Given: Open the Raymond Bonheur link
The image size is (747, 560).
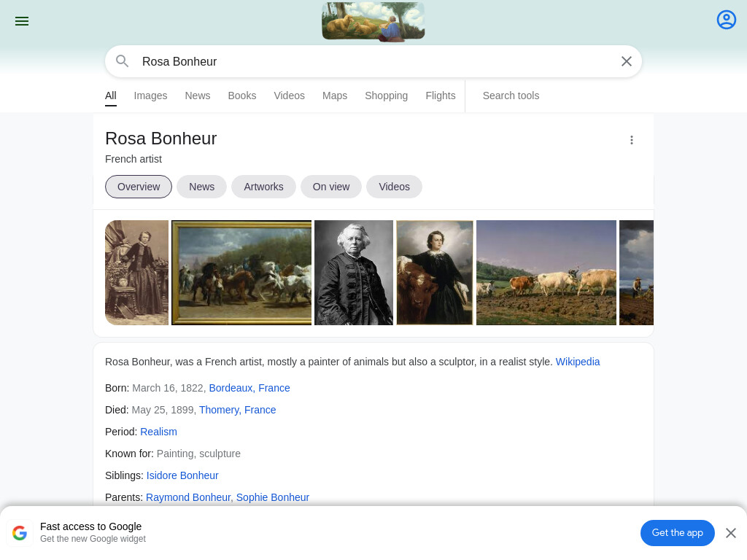Looking at the screenshot, I should coord(188,497).
